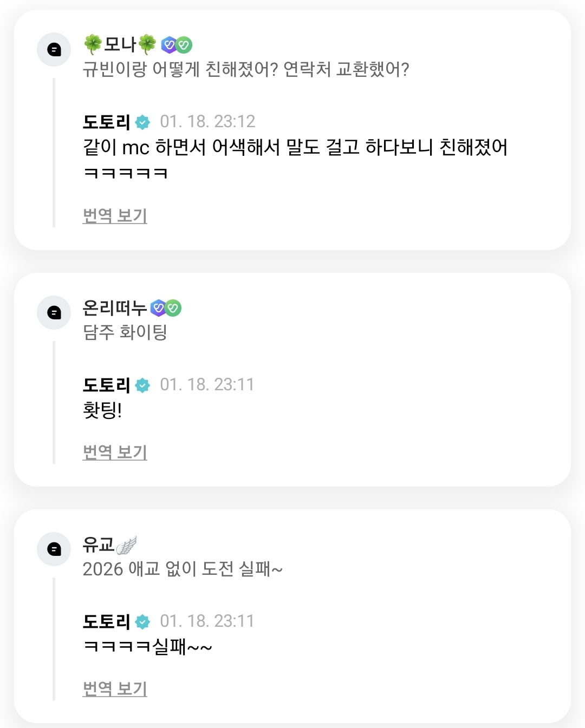Show translation for the ㅋㅋㅋㅋ실패~~ reply
The width and height of the screenshot is (585, 728).
point(115,688)
